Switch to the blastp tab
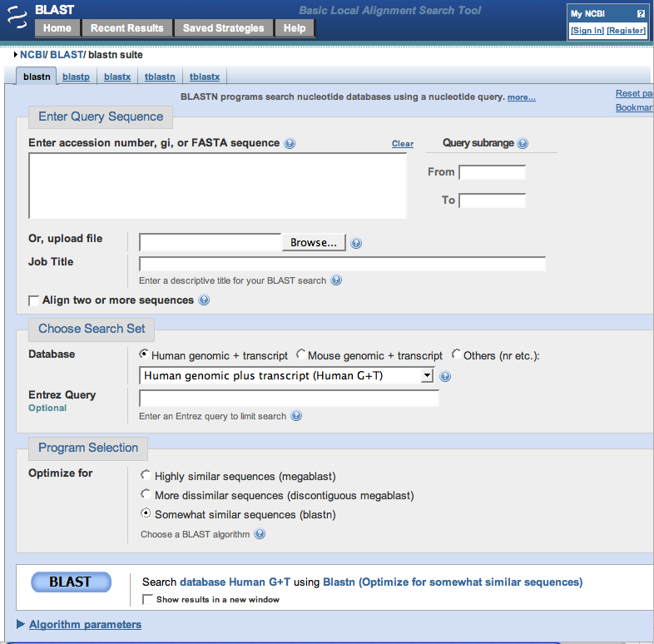This screenshot has height=644, width=654. [76, 77]
